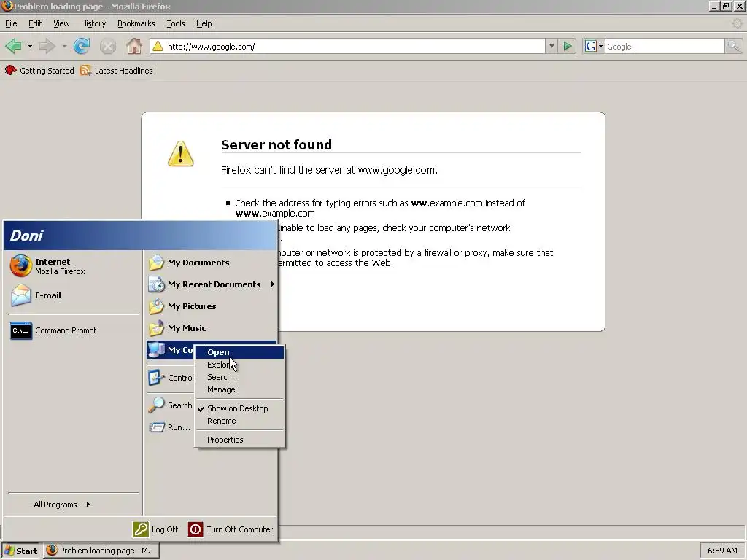Viewport: 747px width, 560px height.
Task: Choose Manage in the context menu
Action: (x=239, y=389)
